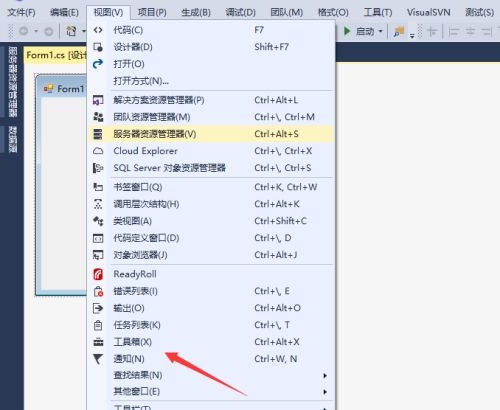Click the find in files toolbar icon

399,31
